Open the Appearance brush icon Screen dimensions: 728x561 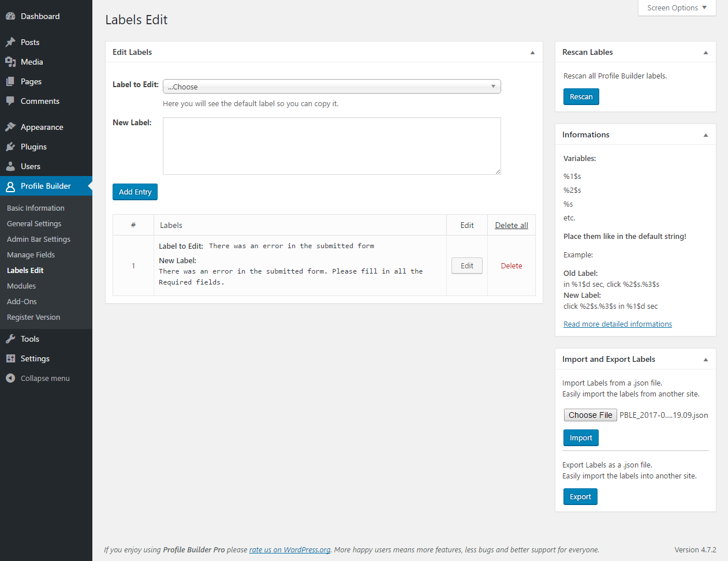click(x=10, y=127)
